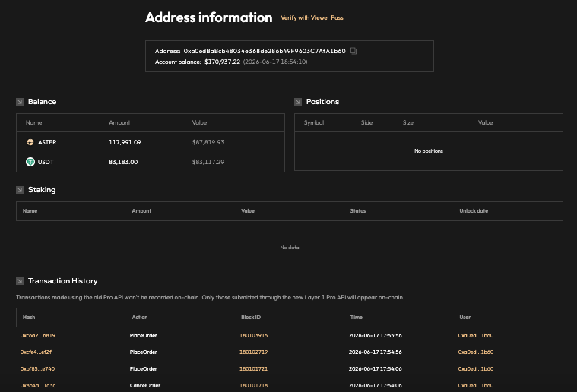Open transaction hash 0xcfe4...ef2f
This screenshot has height=392, width=577.
[36, 352]
